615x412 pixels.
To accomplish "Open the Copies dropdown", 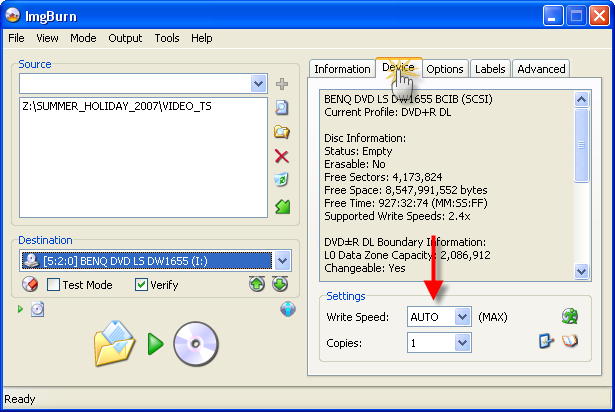I will 462,343.
